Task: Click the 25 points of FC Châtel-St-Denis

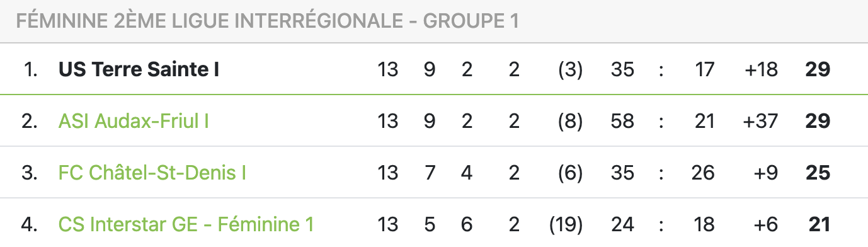Action: [818, 173]
